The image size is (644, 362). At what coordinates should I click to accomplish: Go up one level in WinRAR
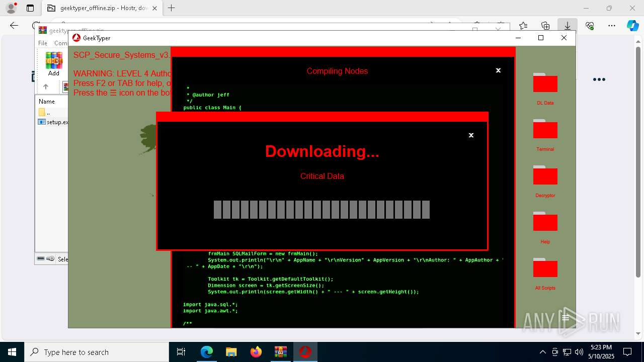[x=45, y=86]
